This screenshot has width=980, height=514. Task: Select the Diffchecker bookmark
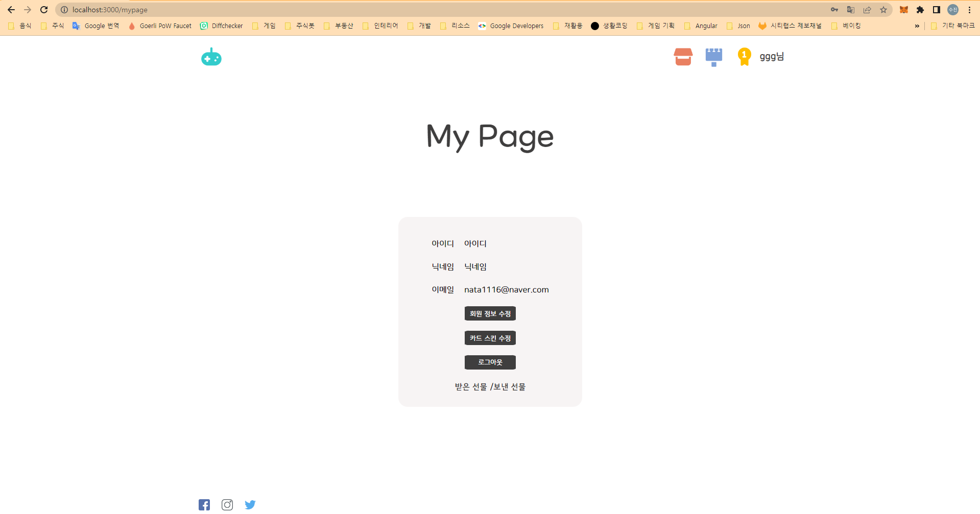[222, 26]
